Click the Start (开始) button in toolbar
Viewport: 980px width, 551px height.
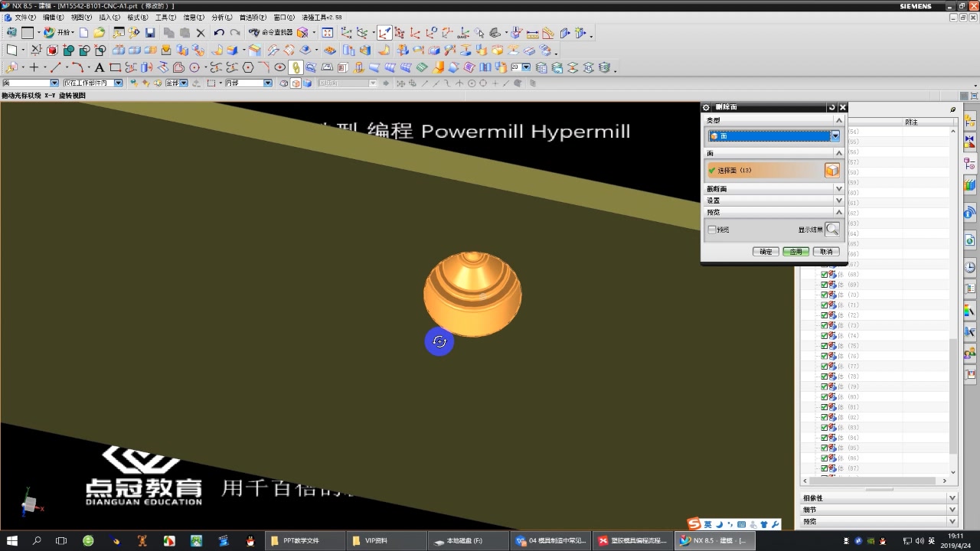point(58,33)
